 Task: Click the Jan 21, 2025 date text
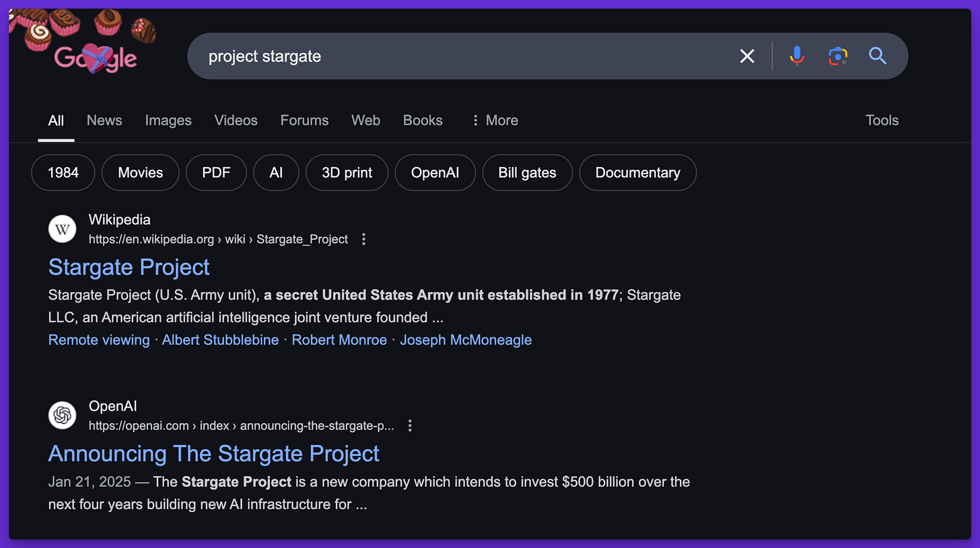tap(90, 482)
